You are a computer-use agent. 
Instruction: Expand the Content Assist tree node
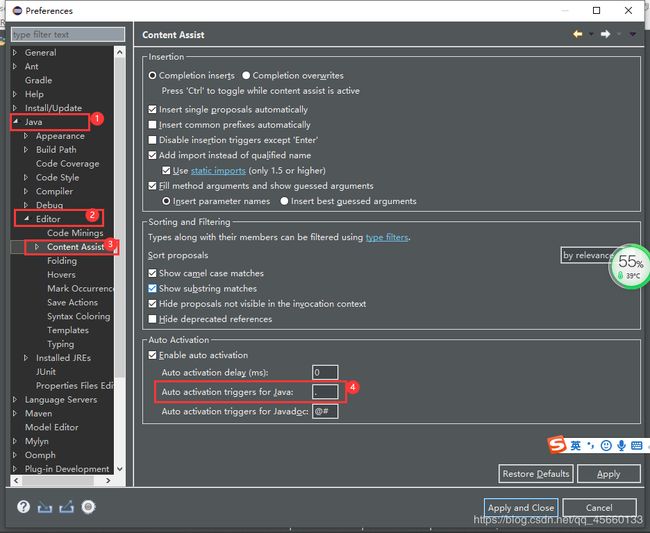pyautogui.click(x=37, y=247)
